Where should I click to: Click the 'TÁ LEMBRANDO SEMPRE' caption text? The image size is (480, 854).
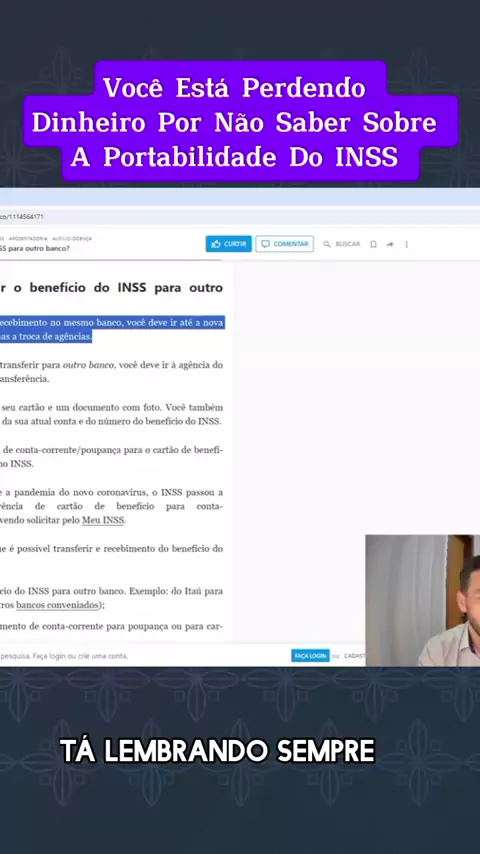click(x=217, y=751)
